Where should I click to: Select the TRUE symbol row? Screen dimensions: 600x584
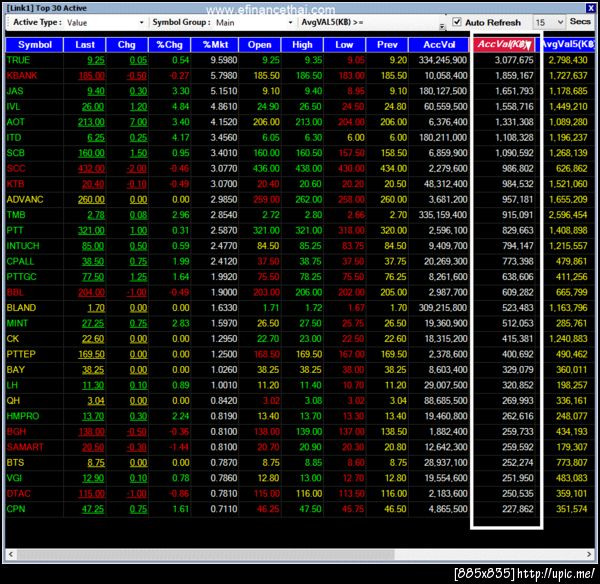[x=300, y=60]
